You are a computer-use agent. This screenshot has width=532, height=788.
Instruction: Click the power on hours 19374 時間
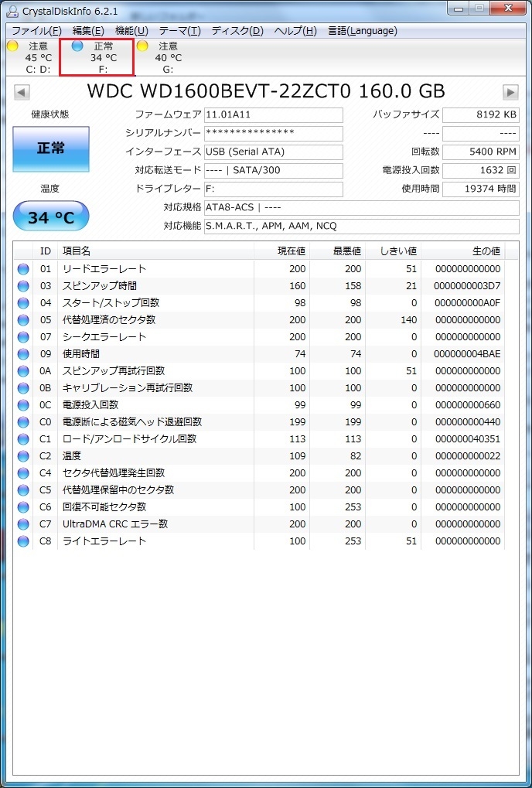pos(480,189)
